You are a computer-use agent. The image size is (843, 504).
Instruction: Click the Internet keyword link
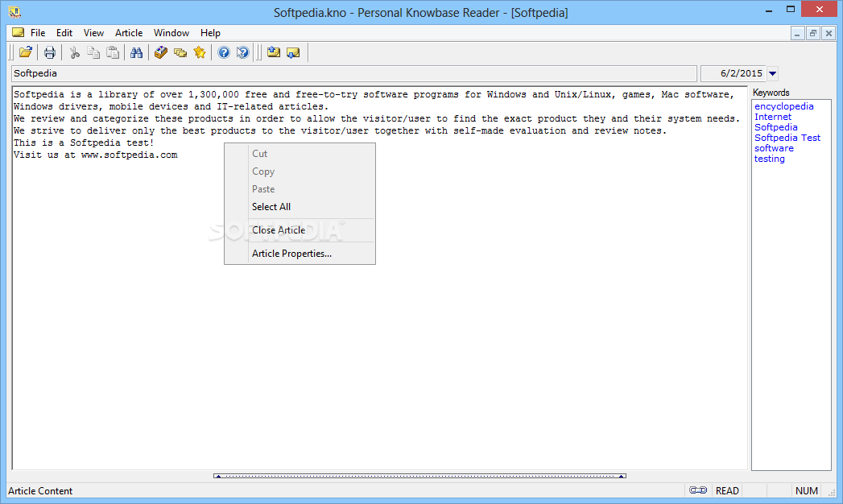click(773, 117)
